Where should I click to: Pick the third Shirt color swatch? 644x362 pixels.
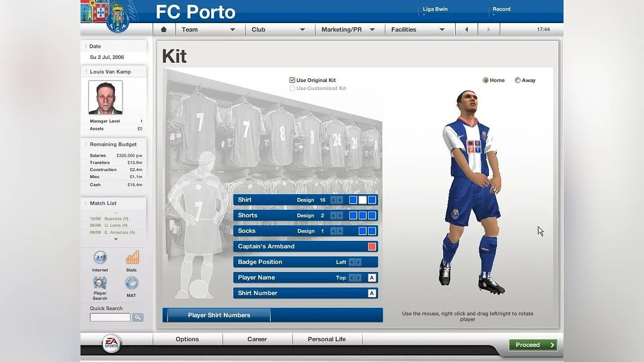(x=372, y=200)
